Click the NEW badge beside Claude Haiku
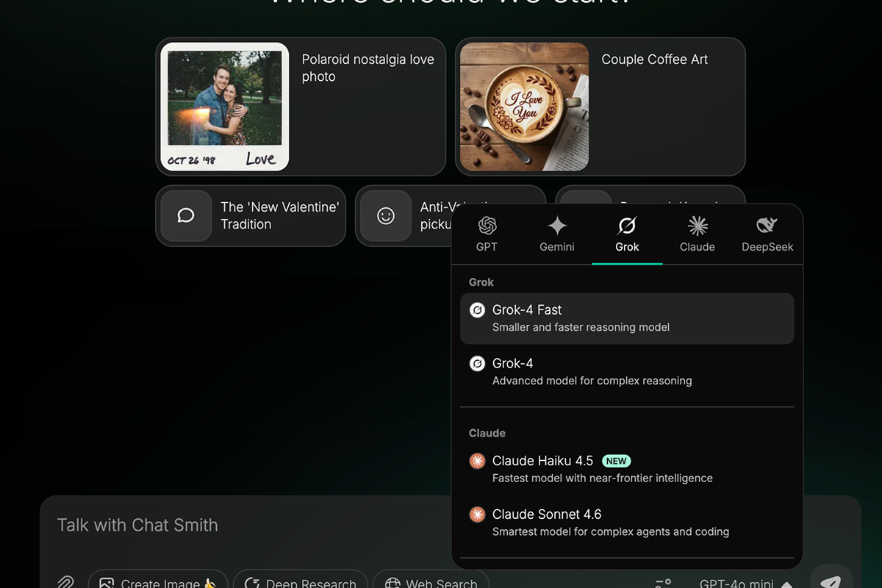This screenshot has height=588, width=882. pos(617,461)
